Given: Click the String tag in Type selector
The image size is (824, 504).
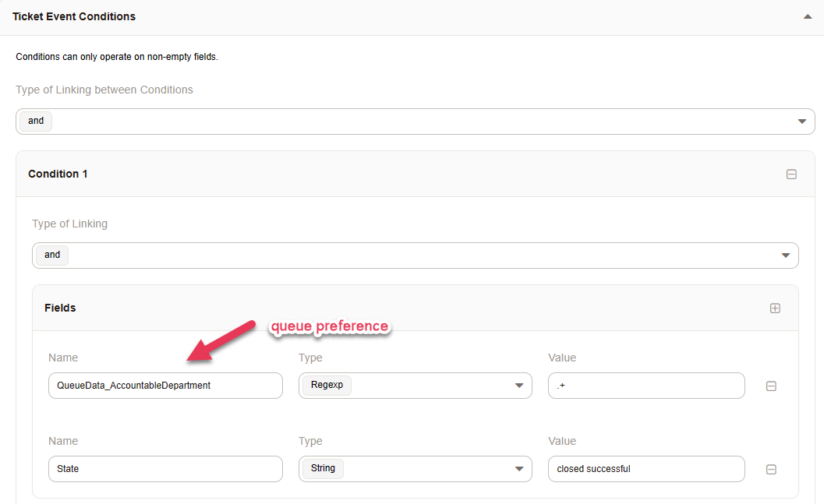Looking at the screenshot, I should point(323,469).
